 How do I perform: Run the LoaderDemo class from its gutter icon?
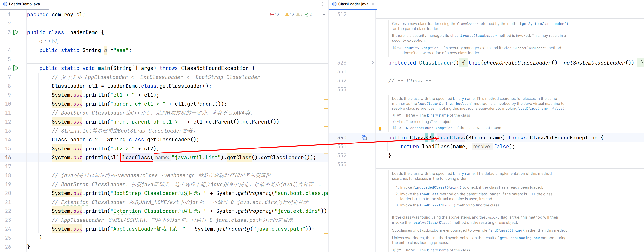coord(16,32)
